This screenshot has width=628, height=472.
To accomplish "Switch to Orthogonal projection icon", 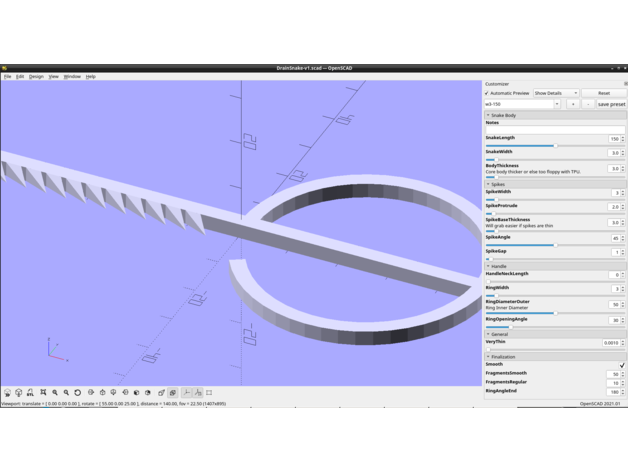I will pos(173,393).
